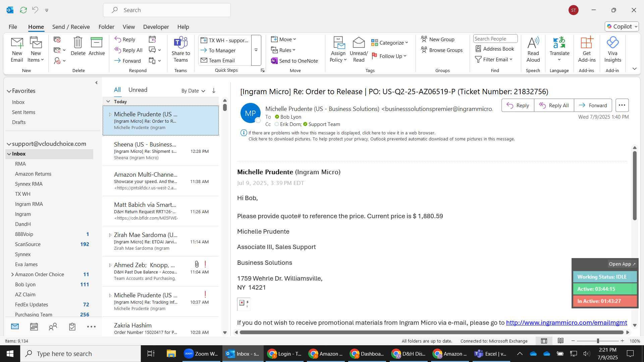Click Windows Start button

coord(10,354)
